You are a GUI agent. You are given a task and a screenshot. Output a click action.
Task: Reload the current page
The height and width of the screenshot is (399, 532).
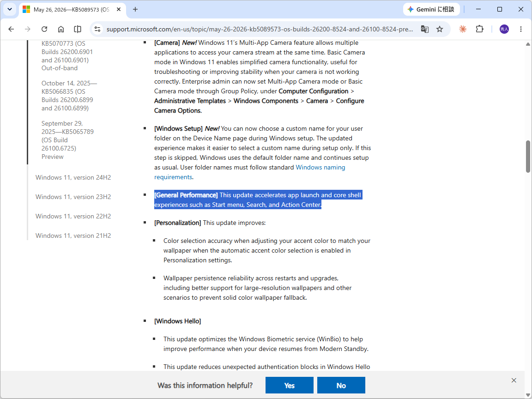[44, 29]
